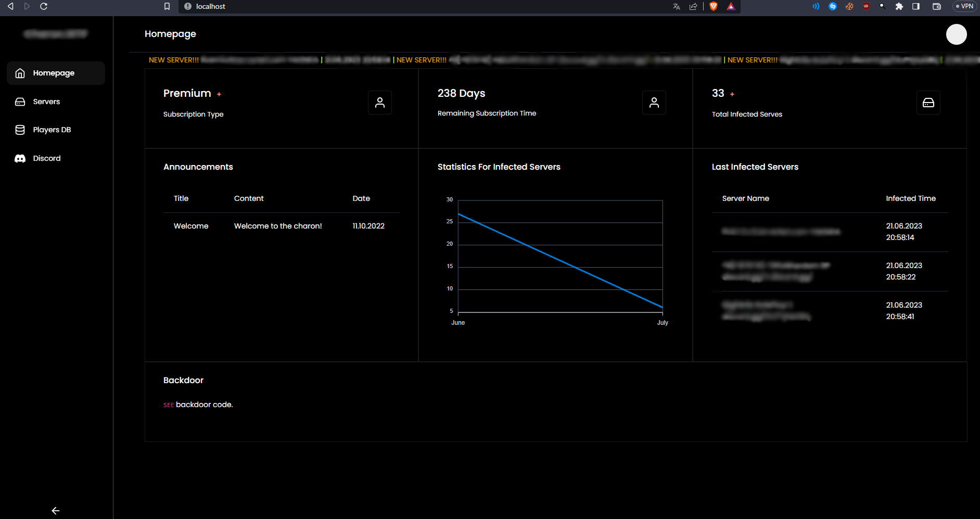Open the Brave Wallet icon
The height and width of the screenshot is (519, 980).
point(937,6)
